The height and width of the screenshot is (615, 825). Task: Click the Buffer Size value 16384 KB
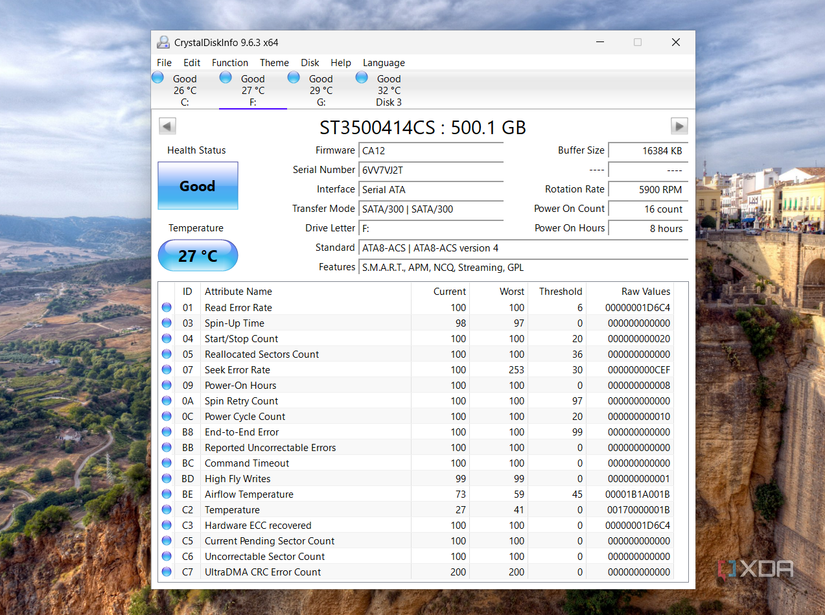coord(648,150)
